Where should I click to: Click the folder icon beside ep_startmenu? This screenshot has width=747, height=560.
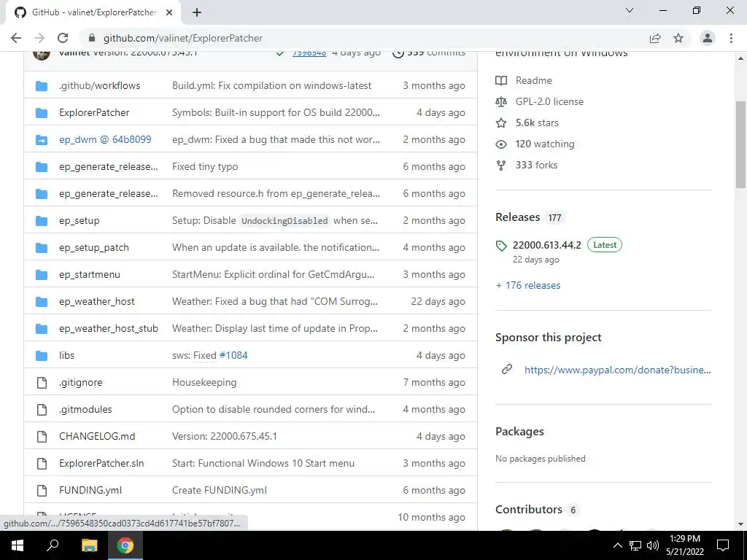[x=42, y=275]
